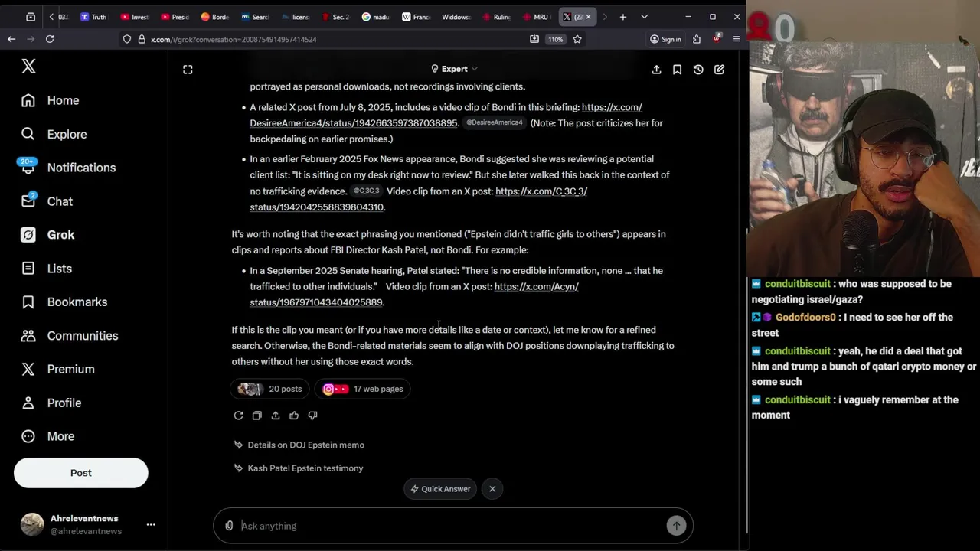The image size is (980, 551).
Task: Dismiss the Quick Answer option
Action: pyautogui.click(x=492, y=489)
